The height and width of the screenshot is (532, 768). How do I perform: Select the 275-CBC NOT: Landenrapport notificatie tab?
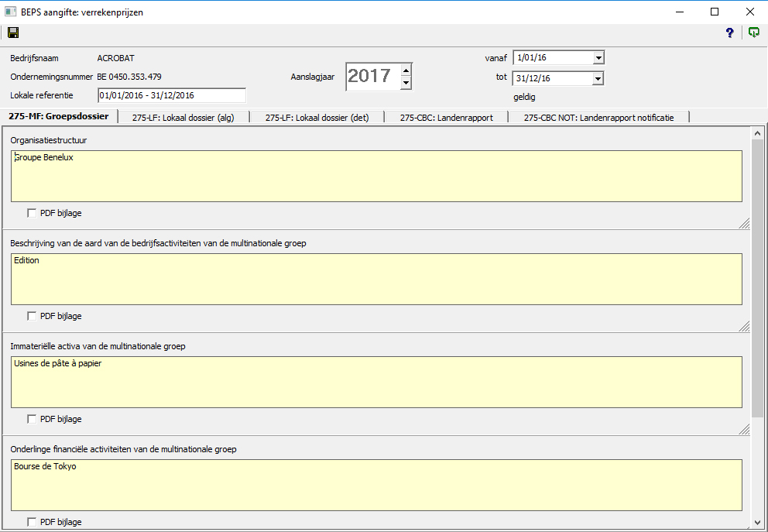(x=598, y=118)
